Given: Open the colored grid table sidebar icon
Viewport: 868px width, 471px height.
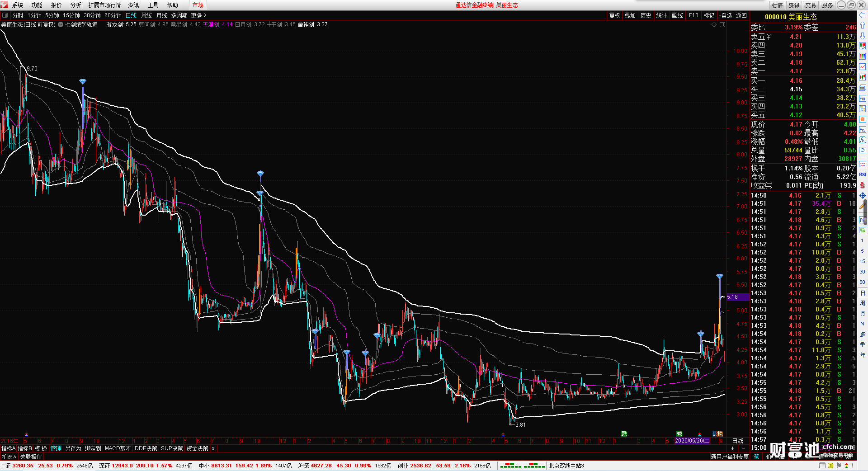Looking at the screenshot, I should click(863, 57).
